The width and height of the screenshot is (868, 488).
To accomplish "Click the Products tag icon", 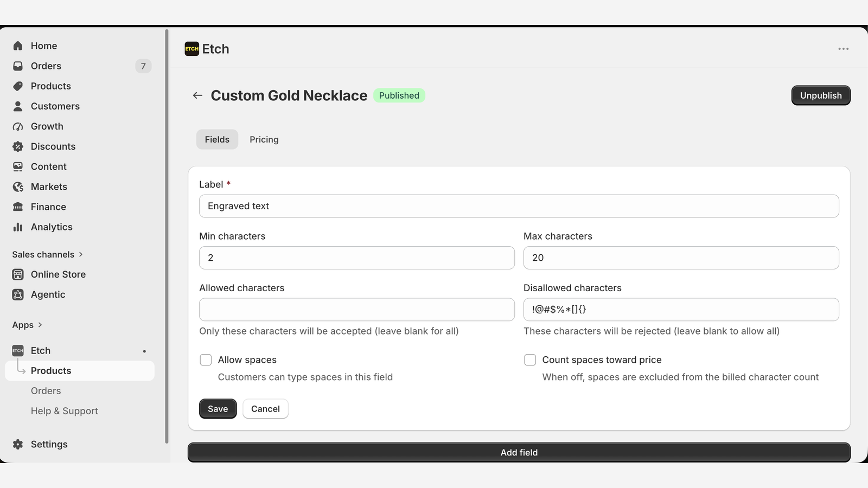I will pyautogui.click(x=18, y=86).
